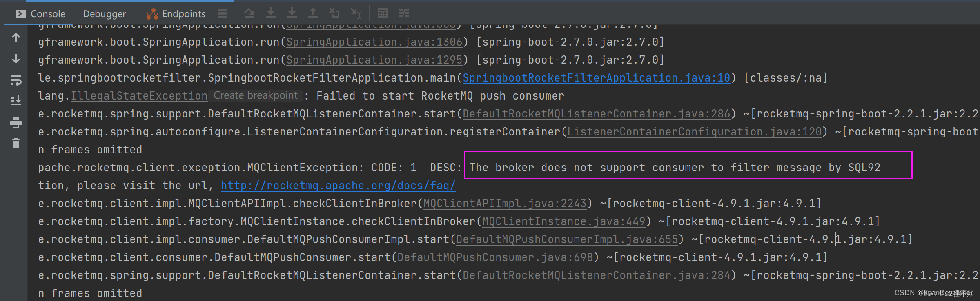
Task: Click the three-line icon beside Endpoints tab
Action: tap(223, 14)
